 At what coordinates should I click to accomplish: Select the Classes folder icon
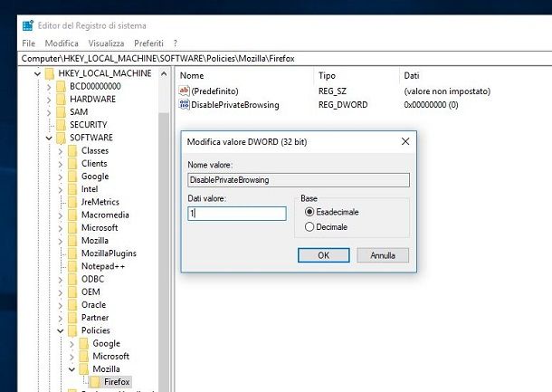(x=72, y=151)
